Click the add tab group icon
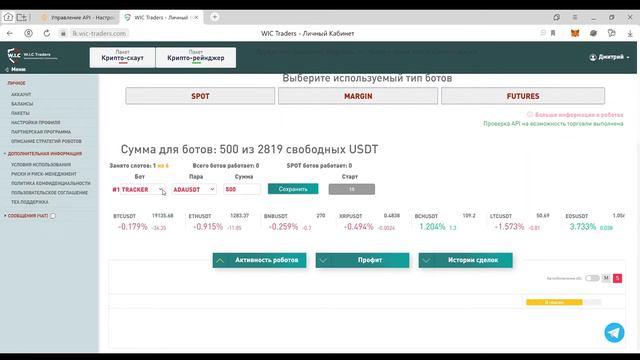 [22, 17]
